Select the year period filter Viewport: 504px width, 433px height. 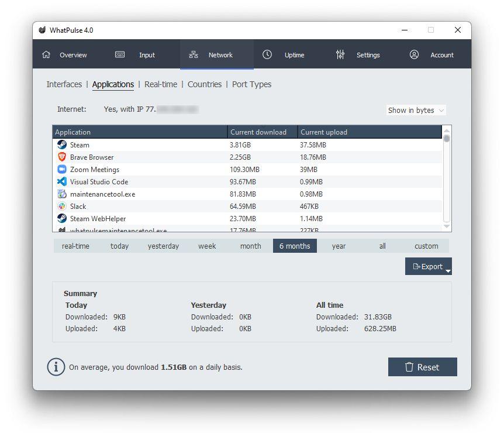(x=339, y=246)
